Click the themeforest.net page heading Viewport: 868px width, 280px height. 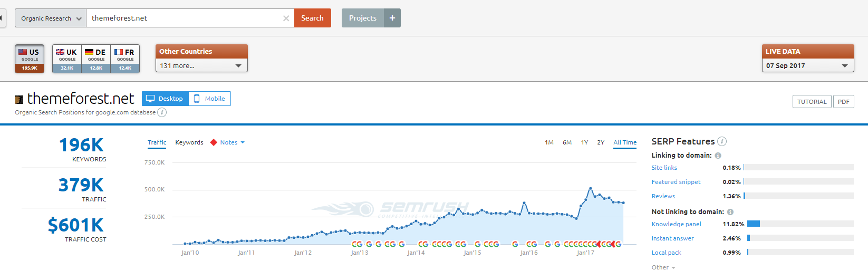81,99
